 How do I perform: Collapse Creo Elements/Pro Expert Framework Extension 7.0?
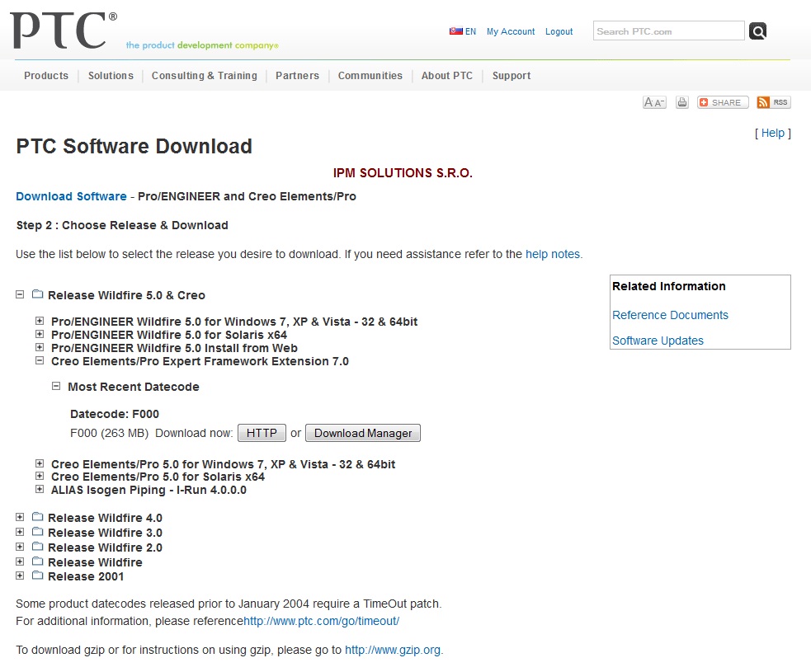40,360
